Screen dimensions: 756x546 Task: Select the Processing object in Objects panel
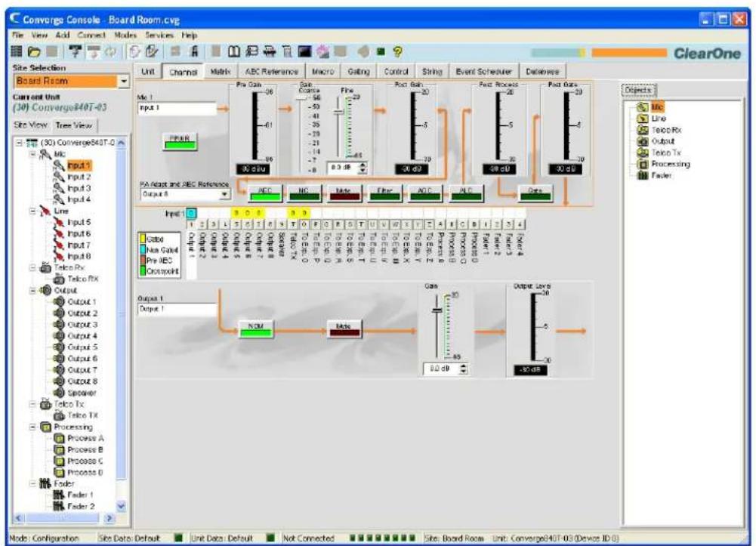[x=664, y=164]
